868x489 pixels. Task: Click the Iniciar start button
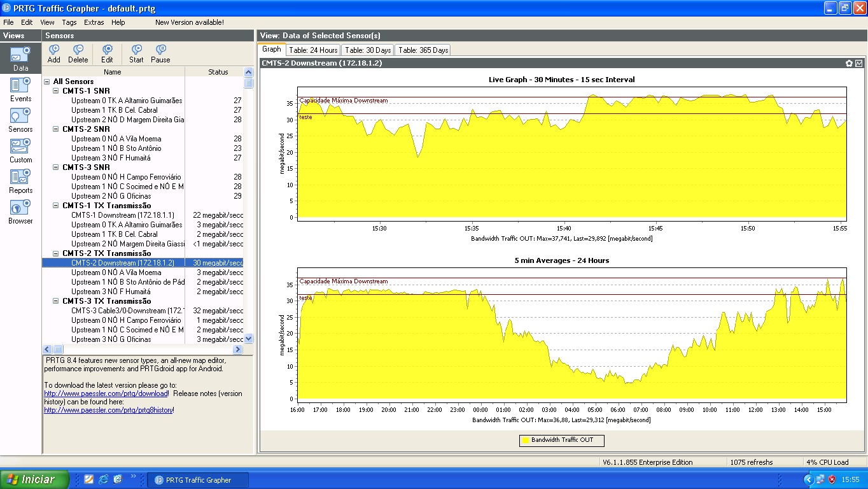pos(34,479)
